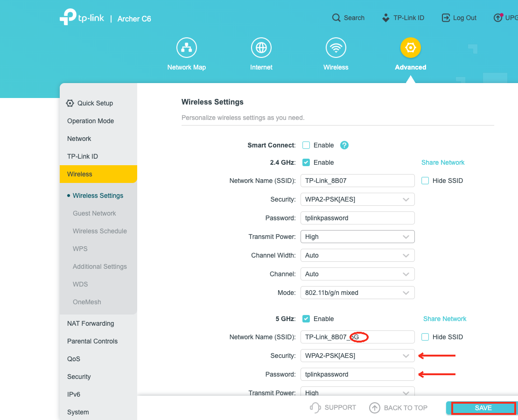Open the Internet globe icon
The image size is (518, 420).
(x=261, y=48)
